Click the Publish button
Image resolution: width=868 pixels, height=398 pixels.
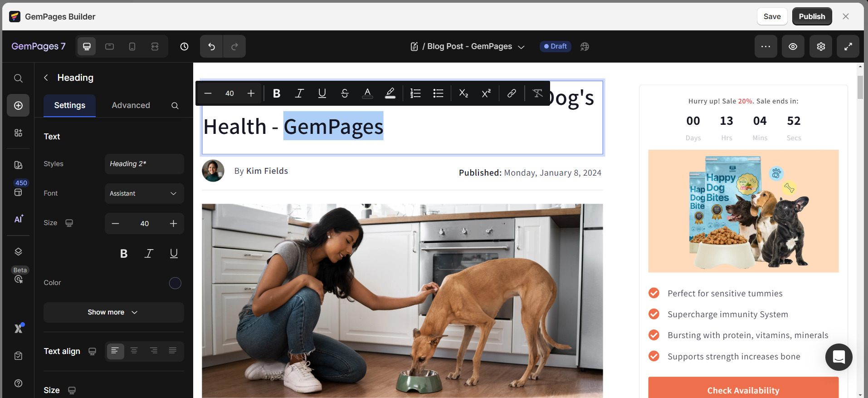click(812, 16)
